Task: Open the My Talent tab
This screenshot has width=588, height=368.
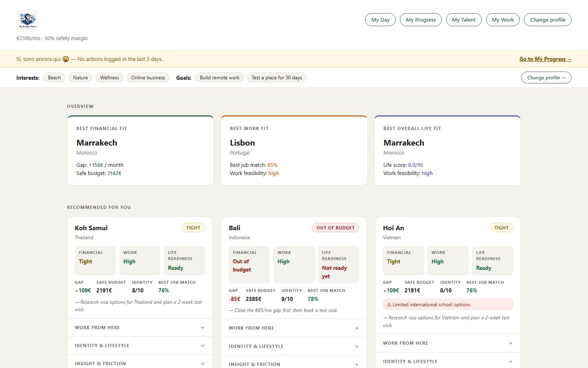Action: click(464, 20)
